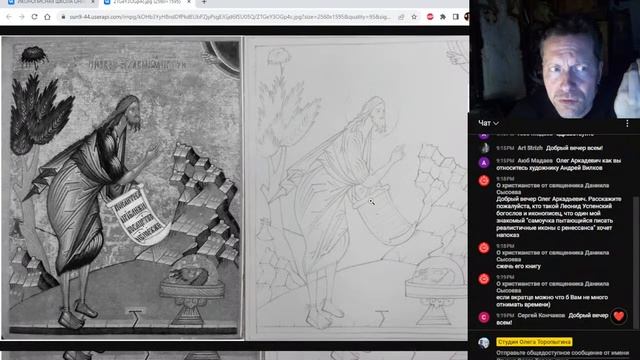Click message 'Добрый вечер всем!' by Art Strizh

tap(574, 148)
